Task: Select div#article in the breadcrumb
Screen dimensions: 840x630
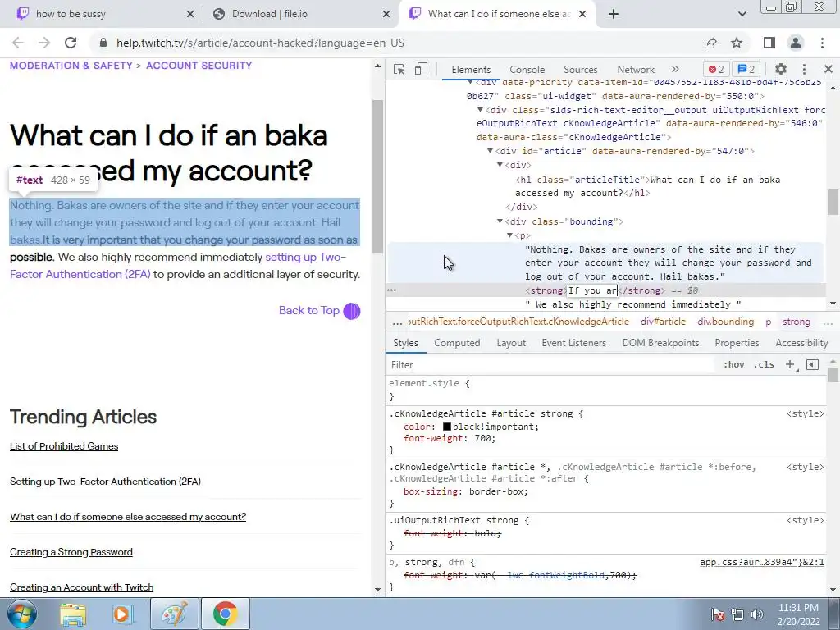Action: pos(663,322)
